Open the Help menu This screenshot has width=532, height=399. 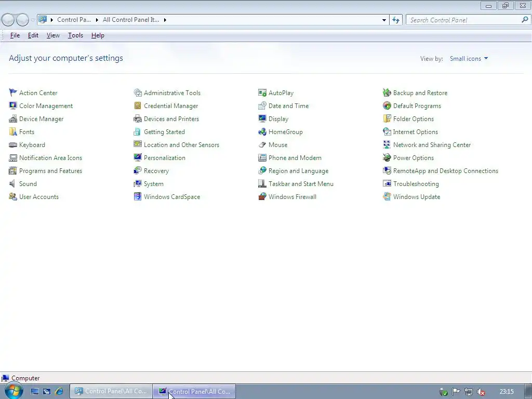tap(98, 35)
